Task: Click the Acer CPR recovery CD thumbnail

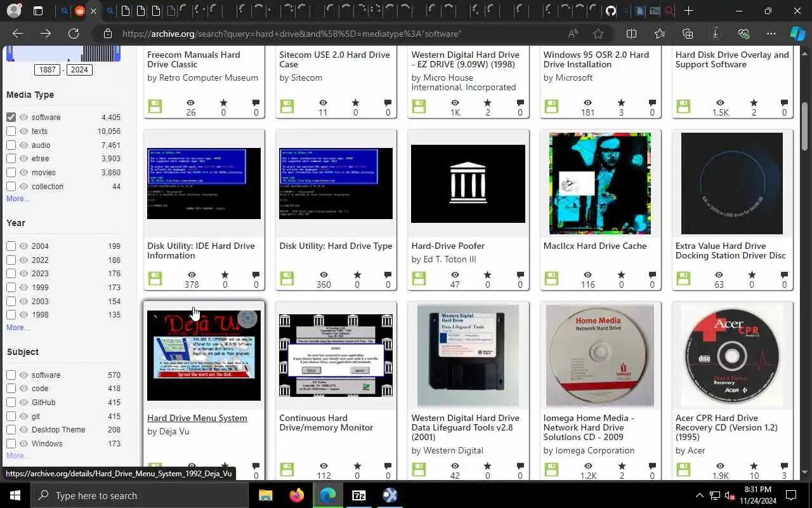Action: 732,355
